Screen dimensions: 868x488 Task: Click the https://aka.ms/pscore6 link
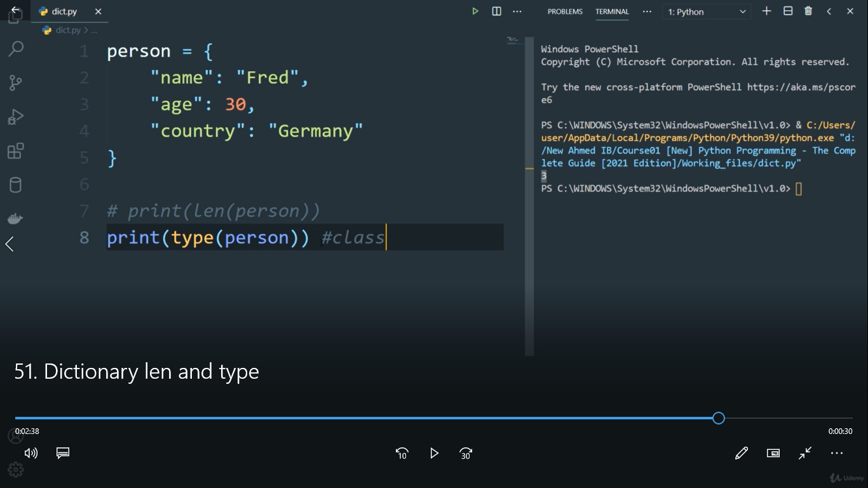pos(698,93)
